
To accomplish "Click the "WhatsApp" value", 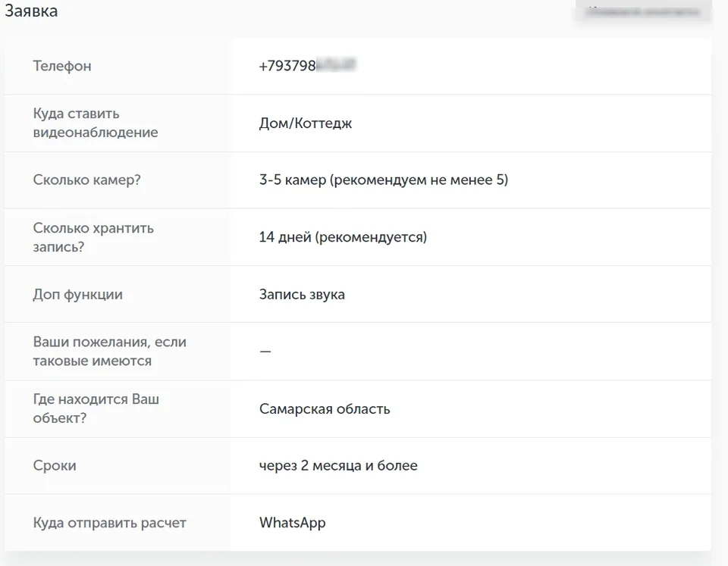I will 293,522.
